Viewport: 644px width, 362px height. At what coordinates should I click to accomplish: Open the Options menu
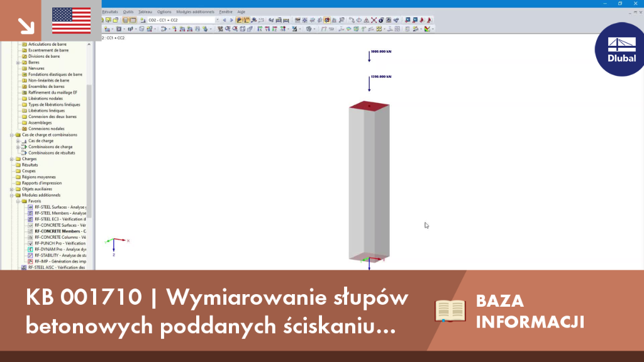(x=164, y=12)
